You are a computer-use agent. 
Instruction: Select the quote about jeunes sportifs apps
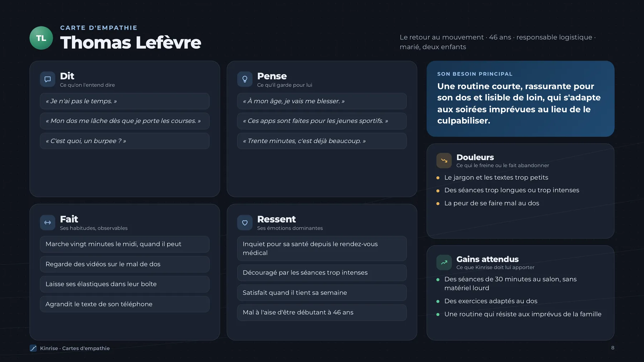click(322, 121)
